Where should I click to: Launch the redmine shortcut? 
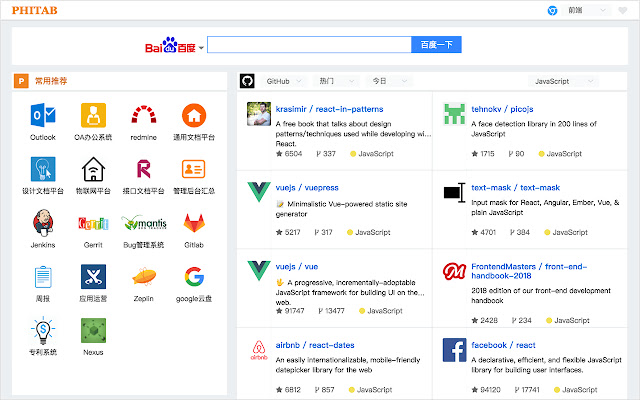click(x=143, y=116)
